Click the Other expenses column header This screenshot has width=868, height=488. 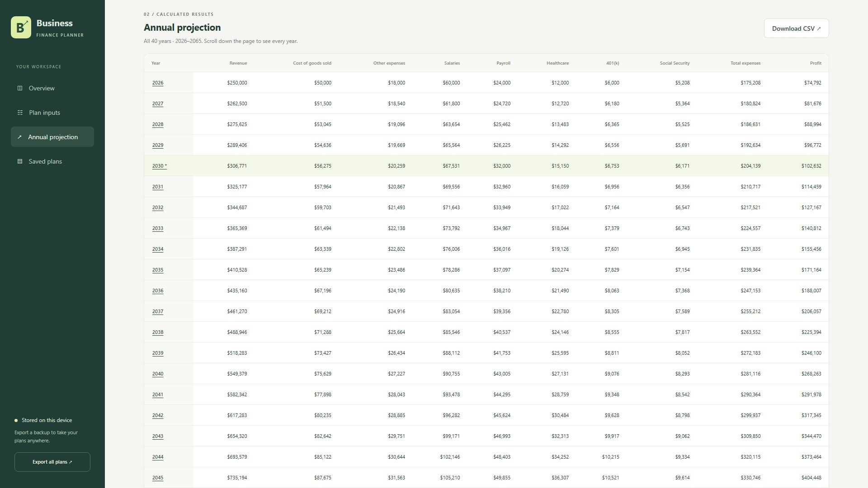pyautogui.click(x=389, y=63)
